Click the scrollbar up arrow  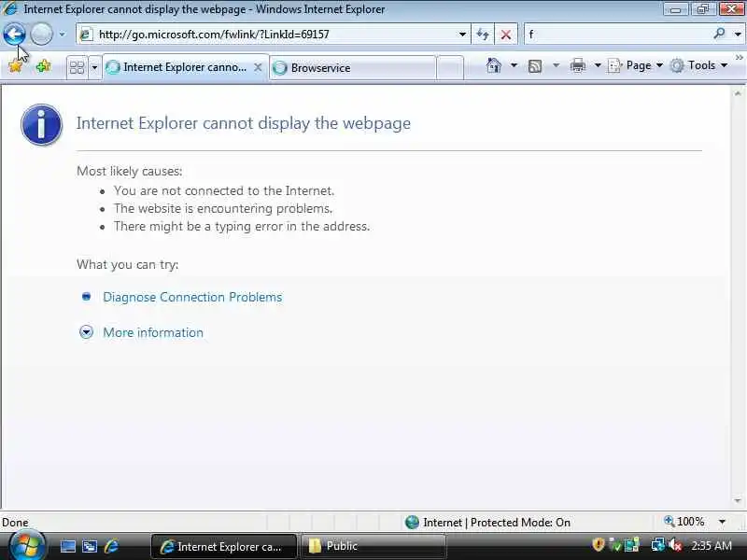(738, 93)
